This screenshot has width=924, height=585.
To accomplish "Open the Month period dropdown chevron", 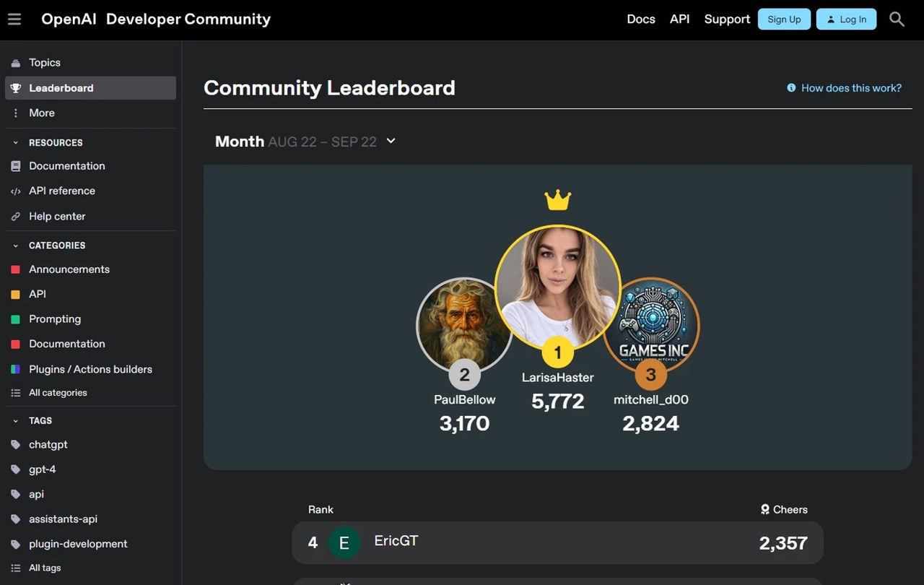I will click(x=391, y=141).
